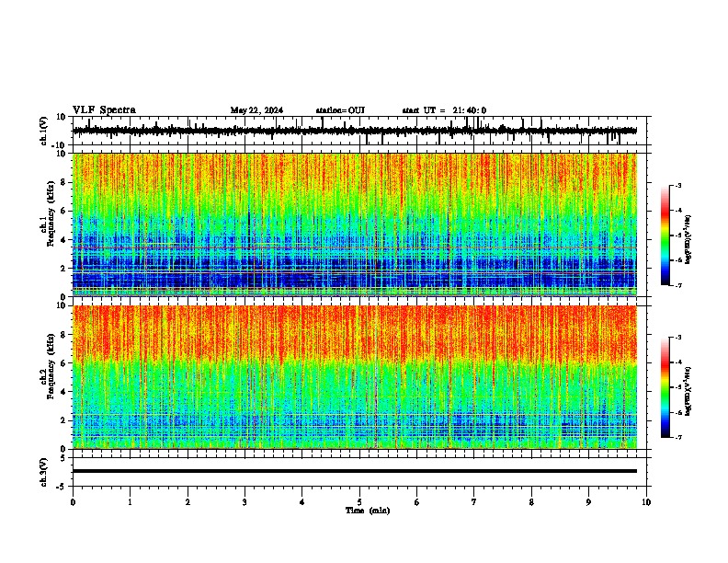Click the time axis tick label '7'
This screenshot has width=728, height=563.
(474, 502)
